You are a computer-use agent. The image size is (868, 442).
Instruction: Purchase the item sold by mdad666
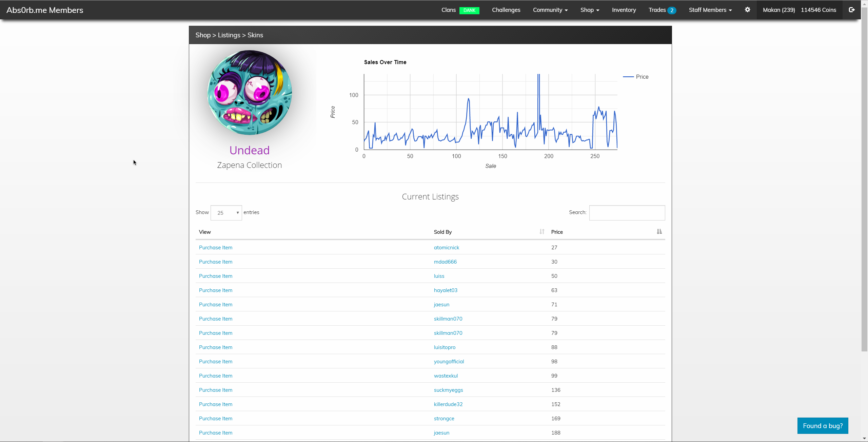[216, 262]
